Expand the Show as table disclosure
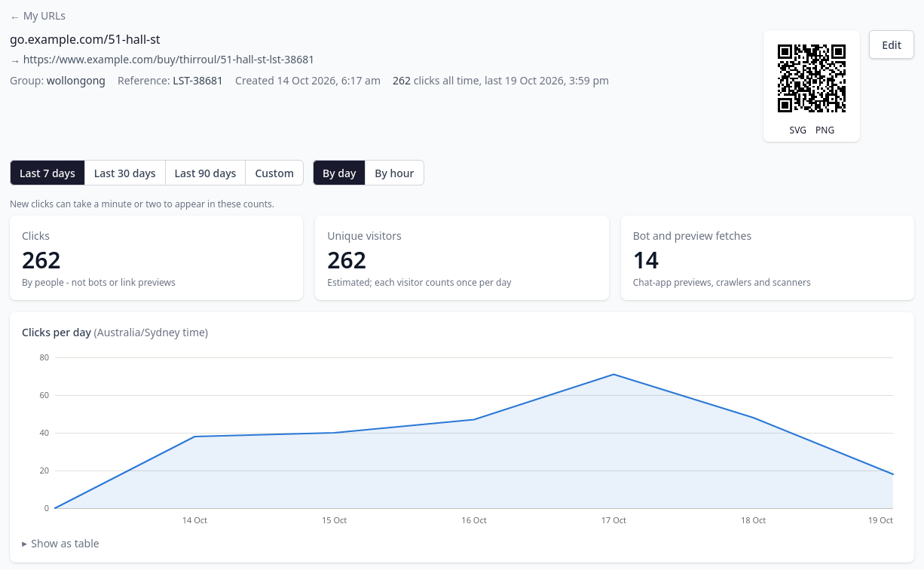This screenshot has width=924, height=570. pyautogui.click(x=60, y=544)
